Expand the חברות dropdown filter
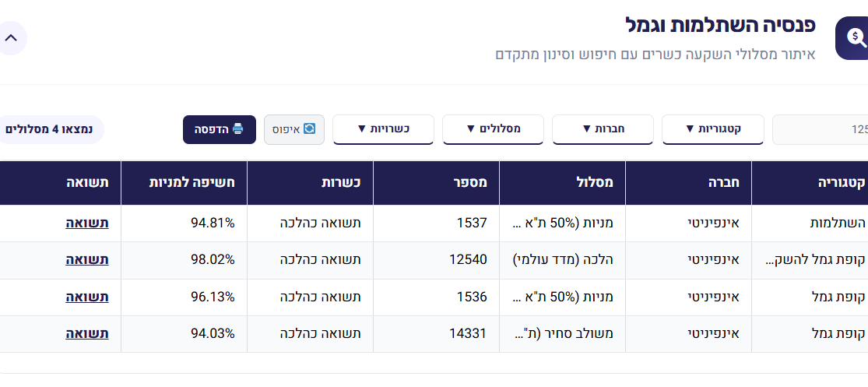 coord(603,129)
